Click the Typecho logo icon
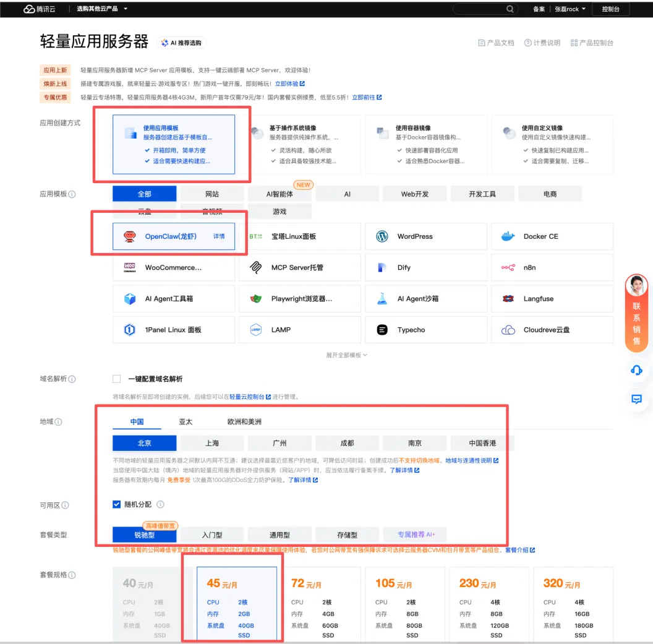This screenshot has height=644, width=653. tap(382, 330)
